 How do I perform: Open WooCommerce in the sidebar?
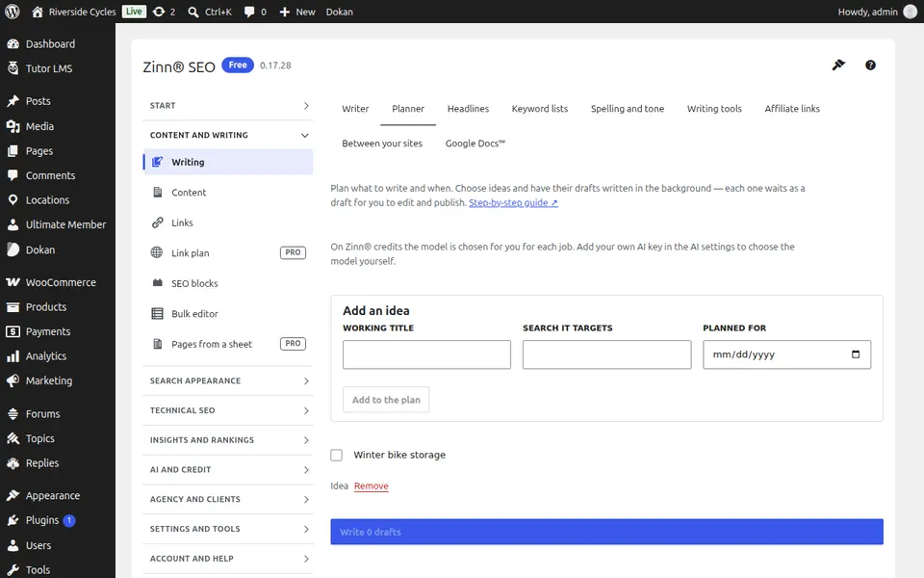[x=58, y=282]
